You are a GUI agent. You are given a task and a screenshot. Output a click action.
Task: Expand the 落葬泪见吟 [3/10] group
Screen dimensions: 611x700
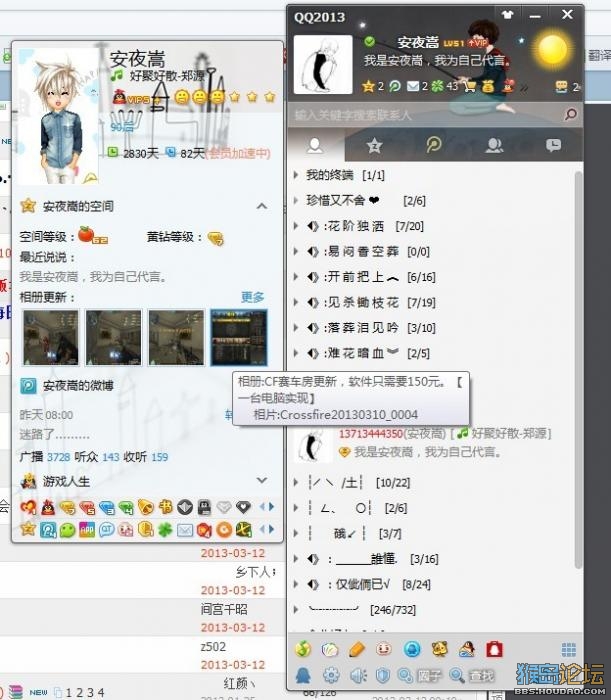[295, 328]
